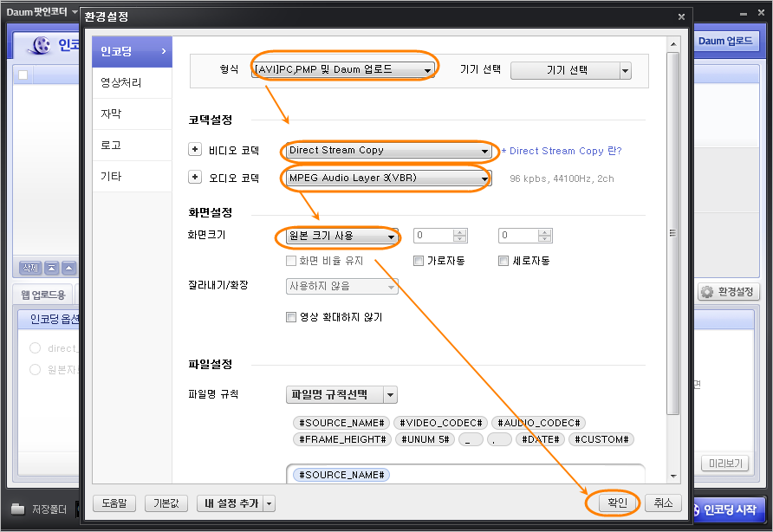Decrease the second screen size value with down arrow

click(545, 239)
